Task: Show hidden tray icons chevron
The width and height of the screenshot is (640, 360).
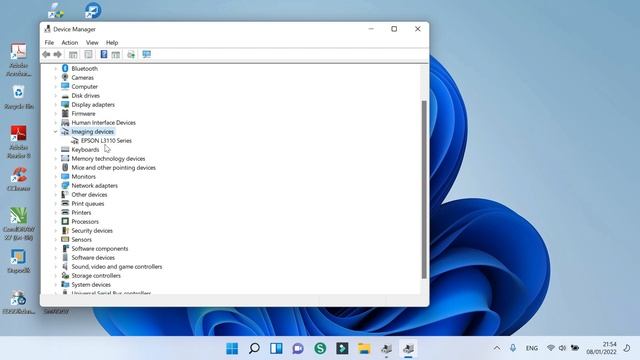Action: click(497, 348)
